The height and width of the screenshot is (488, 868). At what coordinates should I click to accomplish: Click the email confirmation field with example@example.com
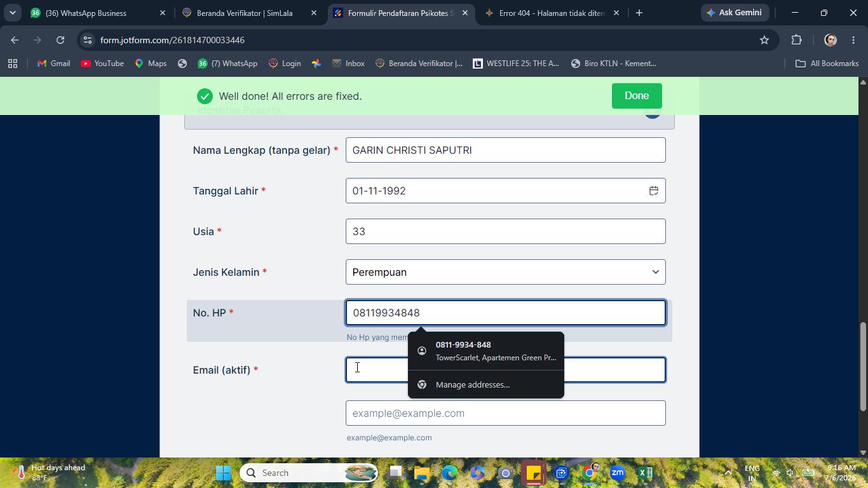pyautogui.click(x=506, y=413)
